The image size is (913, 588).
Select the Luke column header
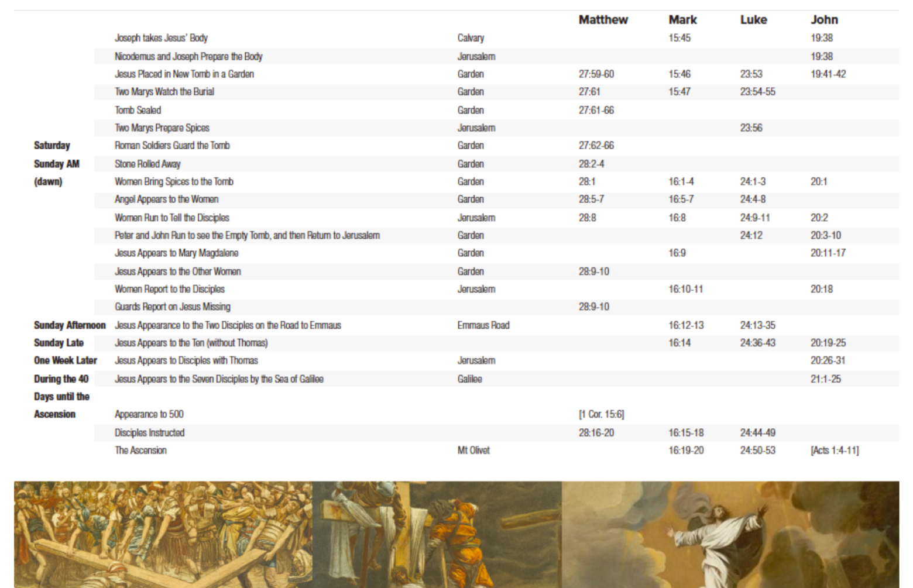pos(753,20)
